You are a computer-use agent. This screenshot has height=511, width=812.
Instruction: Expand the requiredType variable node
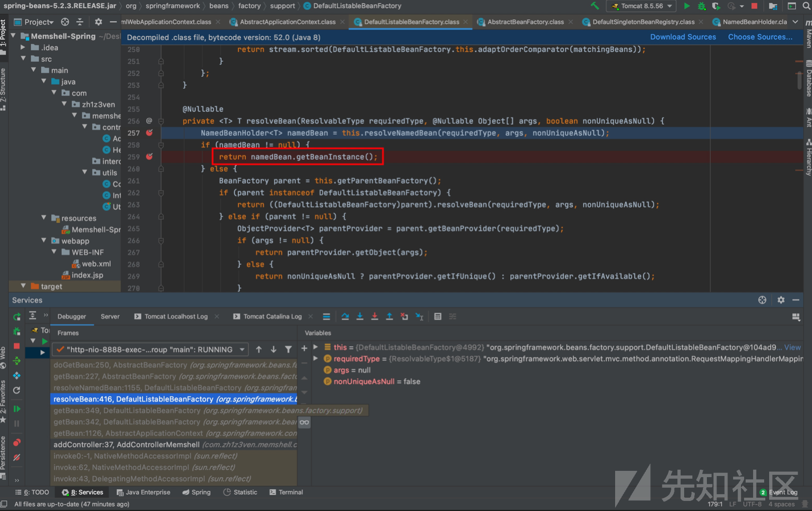click(316, 358)
